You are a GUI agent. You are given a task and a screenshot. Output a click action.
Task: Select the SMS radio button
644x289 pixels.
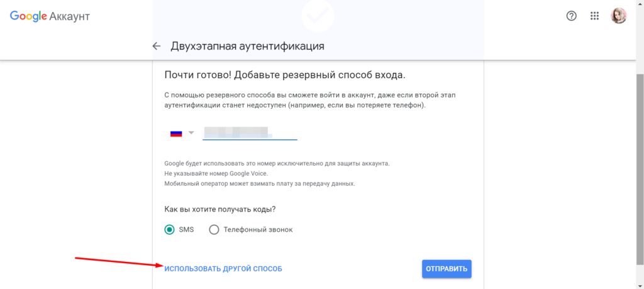pyautogui.click(x=169, y=230)
